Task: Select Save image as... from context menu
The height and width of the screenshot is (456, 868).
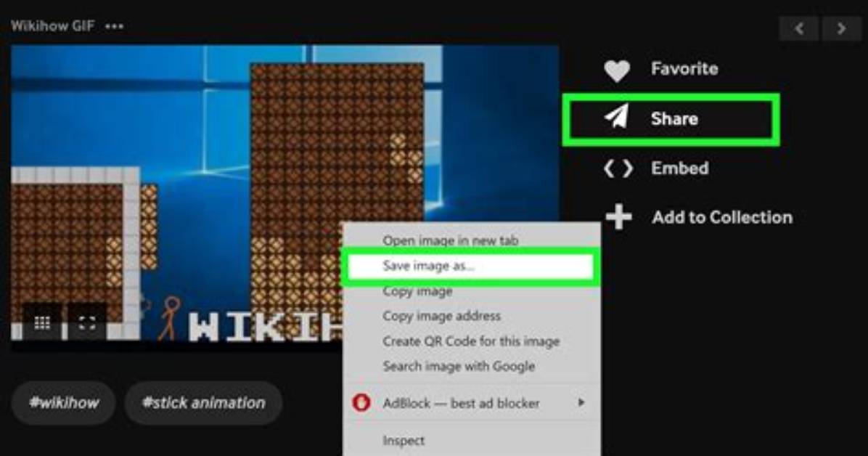Action: coord(471,266)
